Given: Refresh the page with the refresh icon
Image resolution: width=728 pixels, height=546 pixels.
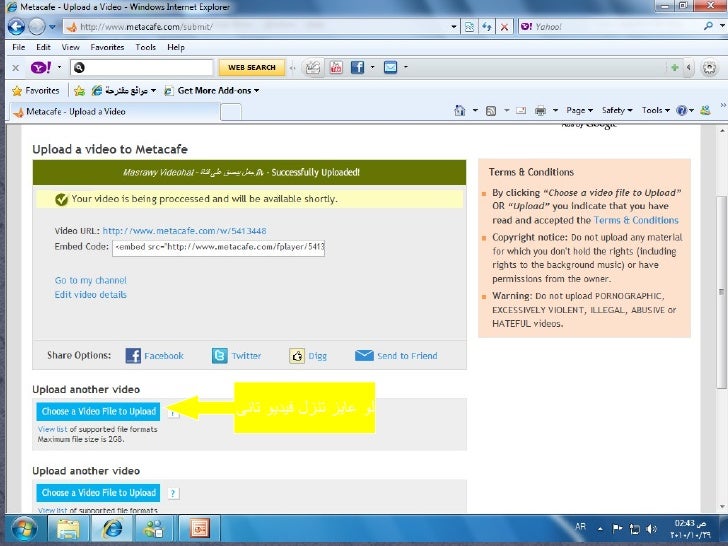Looking at the screenshot, I should tap(487, 27).
